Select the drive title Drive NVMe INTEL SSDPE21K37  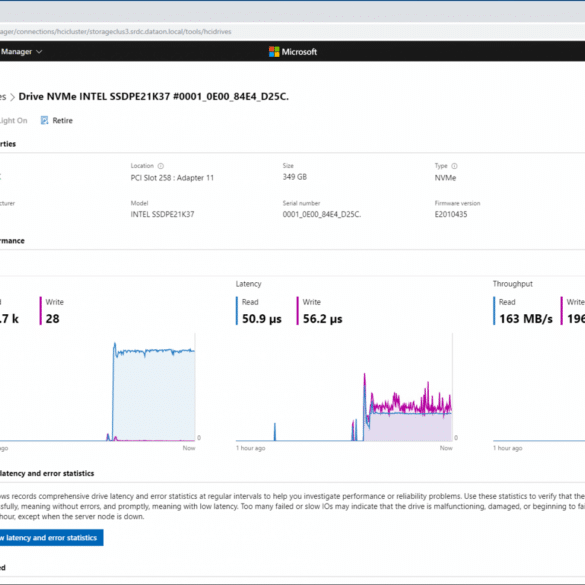coord(154,97)
